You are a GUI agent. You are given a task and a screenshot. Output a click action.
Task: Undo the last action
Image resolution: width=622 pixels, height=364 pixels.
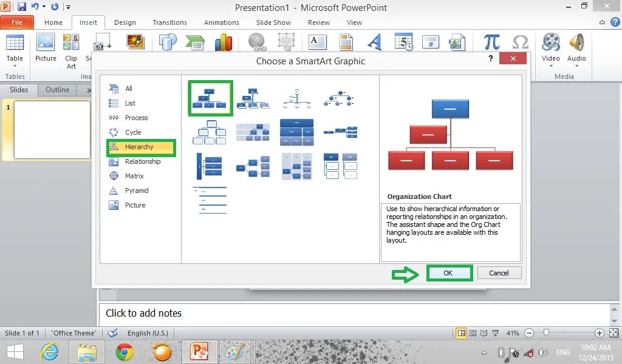[x=35, y=7]
